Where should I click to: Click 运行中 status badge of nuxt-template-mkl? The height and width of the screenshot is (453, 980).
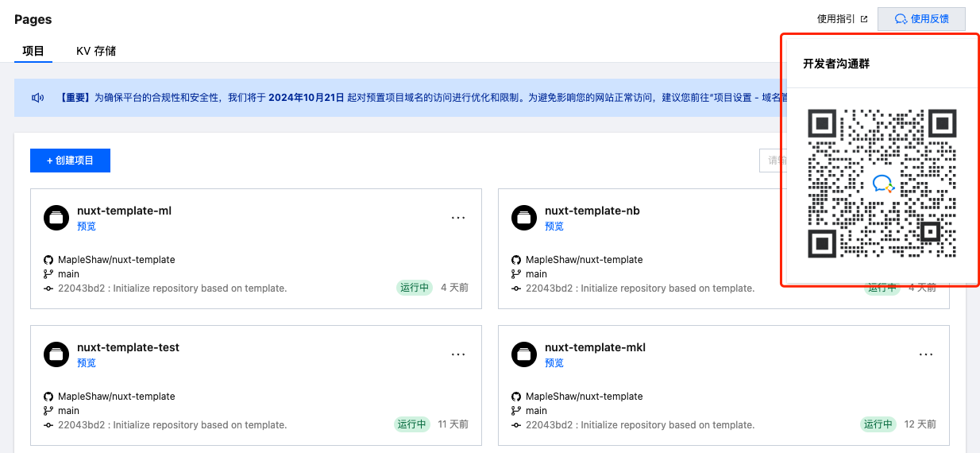(x=879, y=424)
